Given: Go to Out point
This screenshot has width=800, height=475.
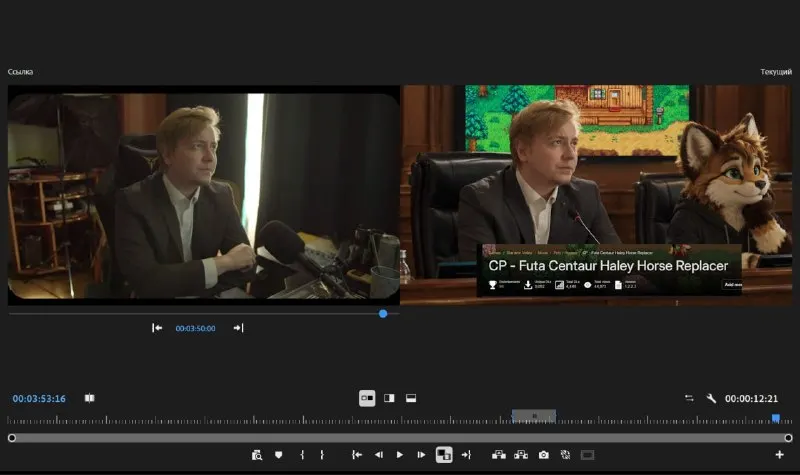Looking at the screenshot, I should [x=466, y=455].
